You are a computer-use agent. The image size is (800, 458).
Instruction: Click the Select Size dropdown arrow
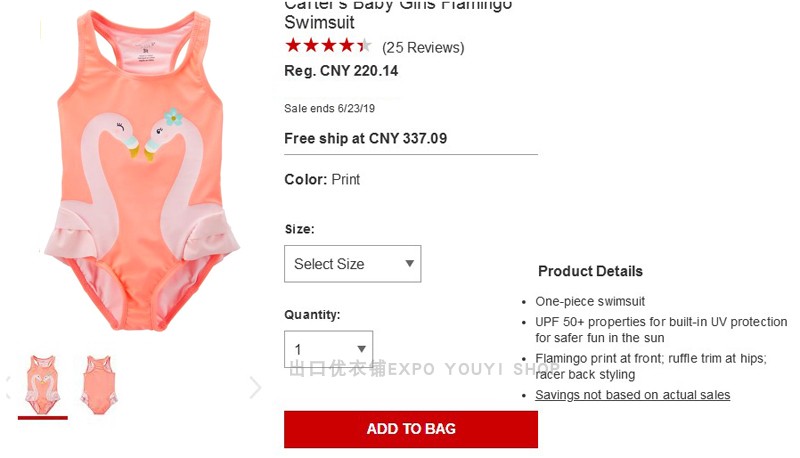point(409,264)
